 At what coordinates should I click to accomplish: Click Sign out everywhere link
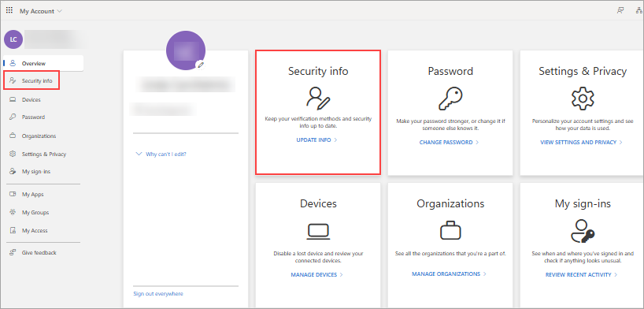pos(158,294)
